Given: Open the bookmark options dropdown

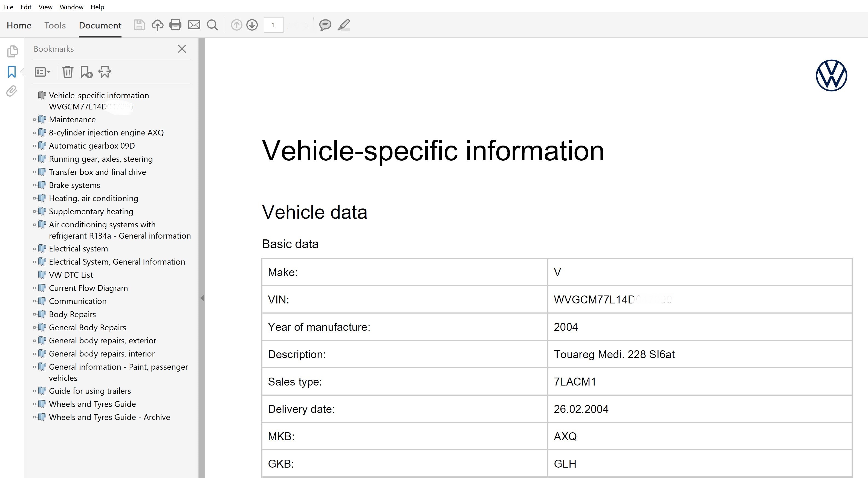Looking at the screenshot, I should 42,72.
